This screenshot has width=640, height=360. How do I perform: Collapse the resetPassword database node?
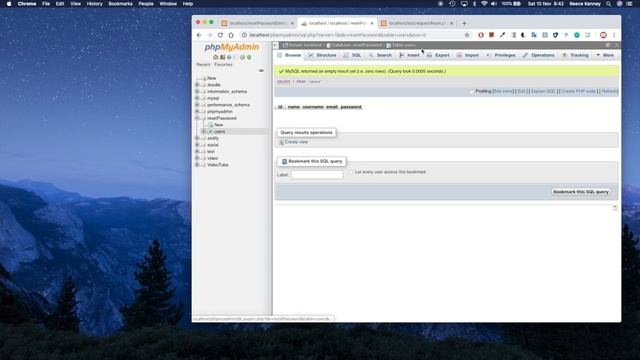(197, 118)
